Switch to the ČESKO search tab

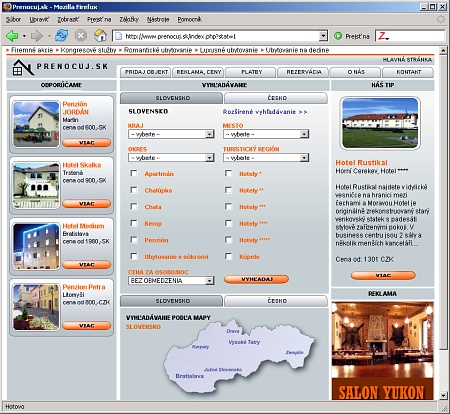coord(276,98)
